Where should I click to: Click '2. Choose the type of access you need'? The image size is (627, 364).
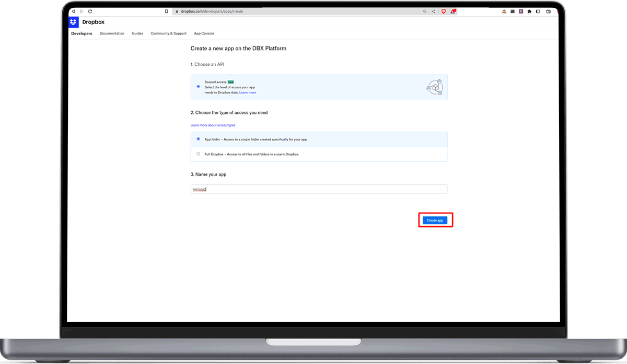[229, 112]
